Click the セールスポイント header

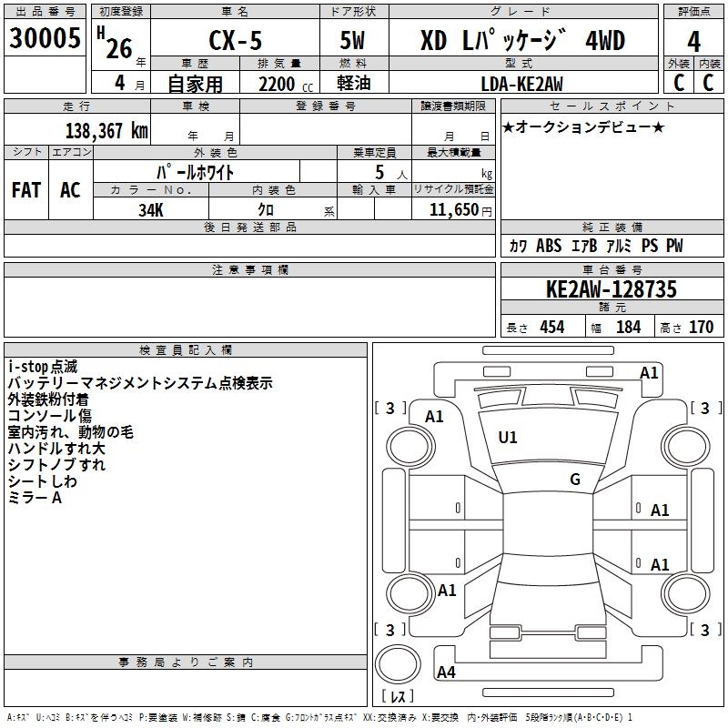(612, 106)
